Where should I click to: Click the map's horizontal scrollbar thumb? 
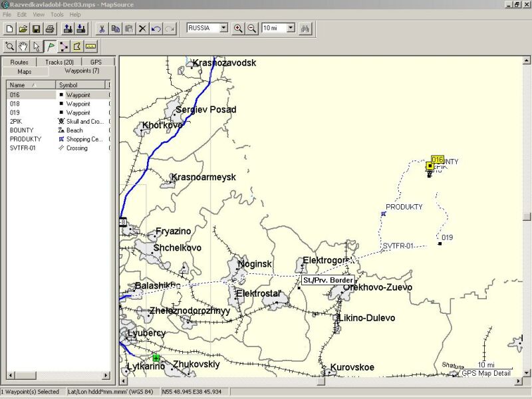[x=321, y=381]
